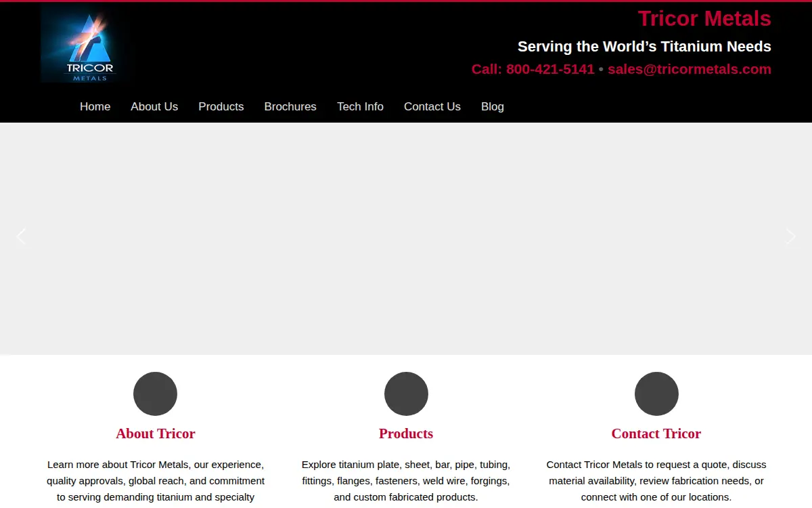The width and height of the screenshot is (812, 508).
Task: Open the red Products heading link
Action: tap(406, 433)
